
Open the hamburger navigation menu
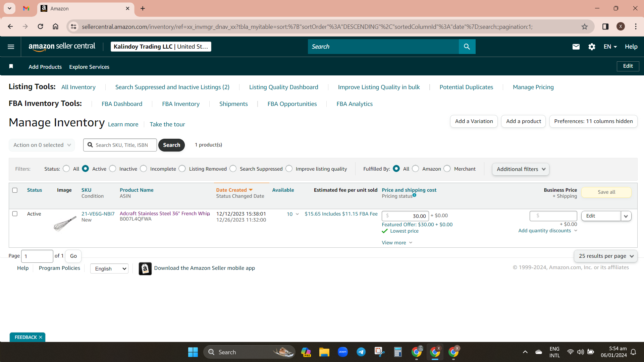pyautogui.click(x=11, y=47)
